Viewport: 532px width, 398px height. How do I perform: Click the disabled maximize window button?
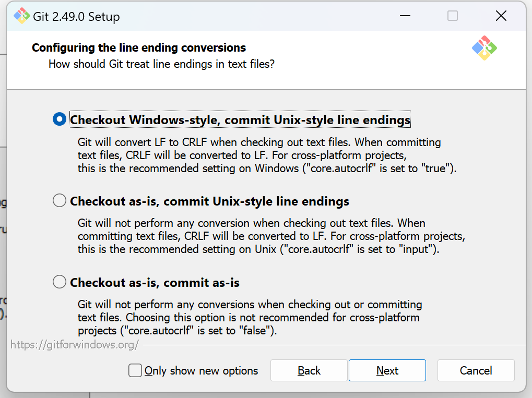click(x=453, y=16)
